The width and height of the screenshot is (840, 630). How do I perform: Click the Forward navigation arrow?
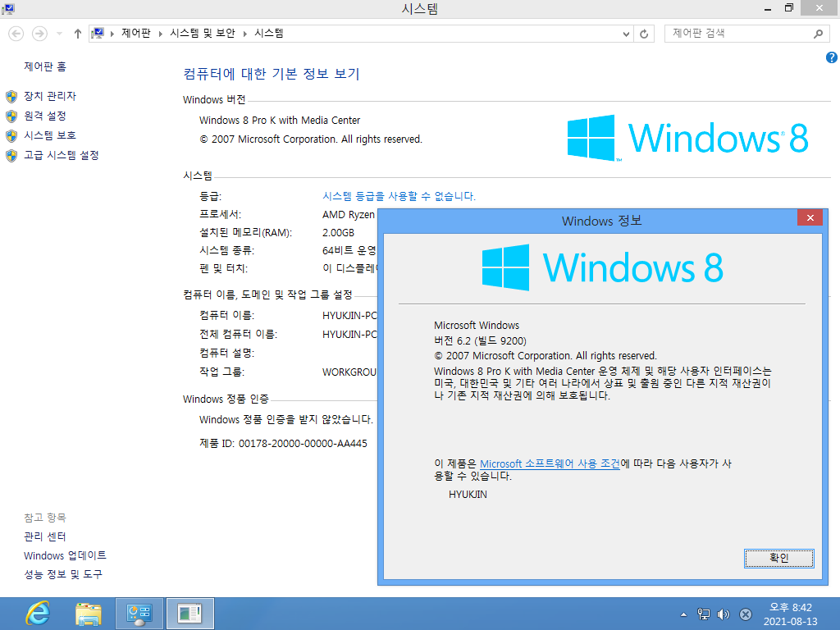coord(39,34)
